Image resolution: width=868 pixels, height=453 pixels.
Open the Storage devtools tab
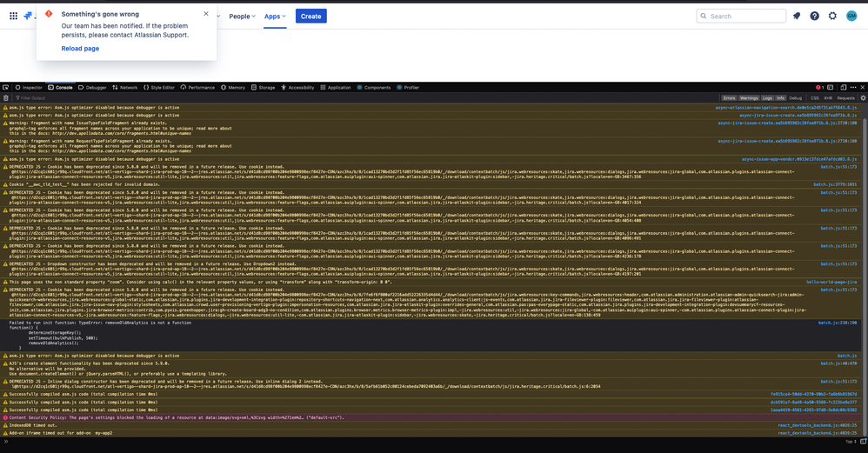pyautogui.click(x=263, y=88)
